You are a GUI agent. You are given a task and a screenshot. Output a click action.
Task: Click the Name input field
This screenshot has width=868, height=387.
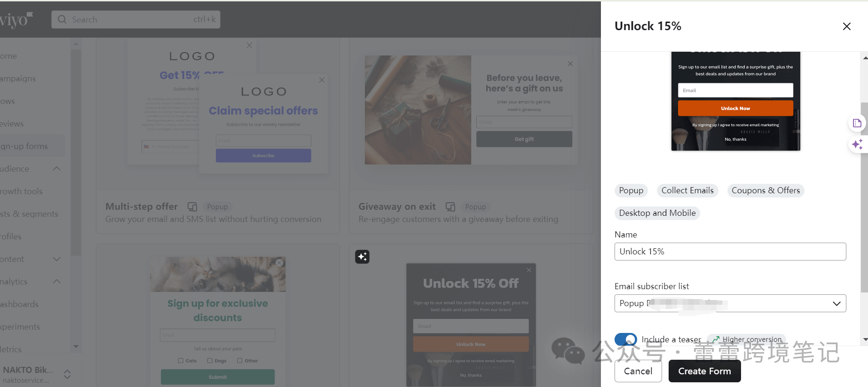(x=730, y=252)
